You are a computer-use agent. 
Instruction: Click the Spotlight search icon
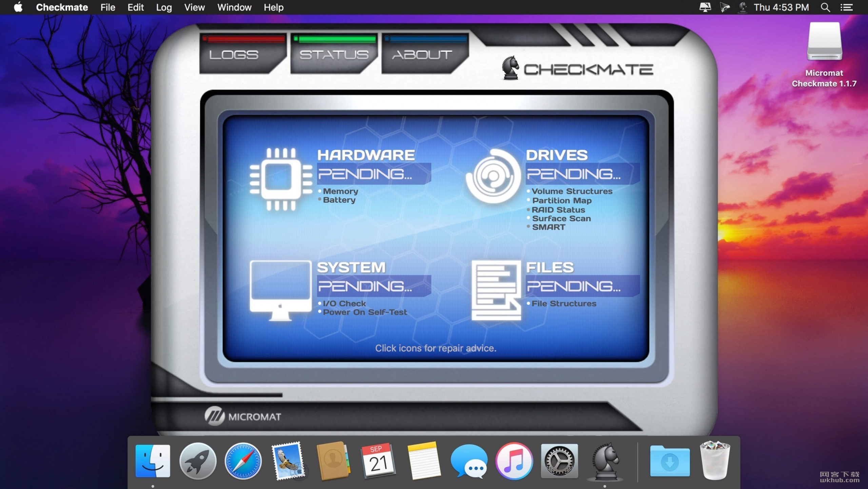tap(825, 7)
